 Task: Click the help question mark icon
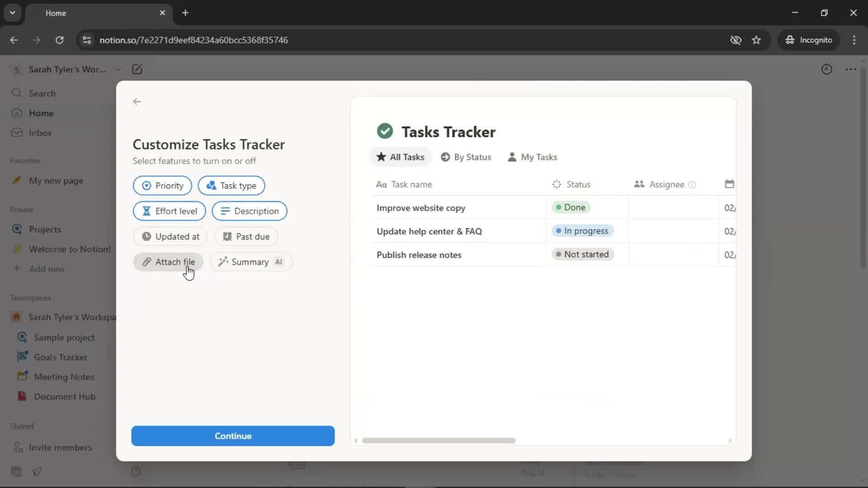point(136,472)
